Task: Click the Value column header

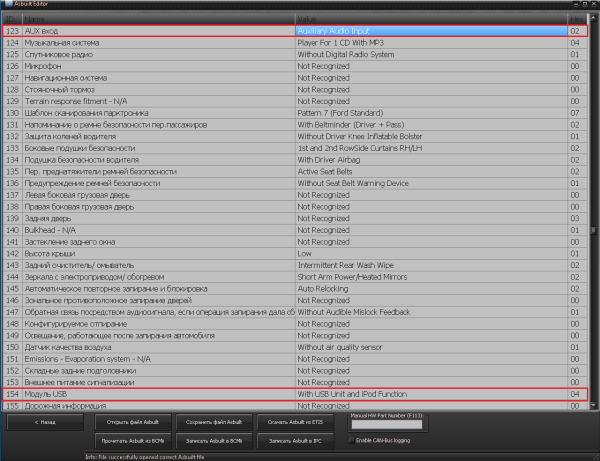Action: pos(430,20)
